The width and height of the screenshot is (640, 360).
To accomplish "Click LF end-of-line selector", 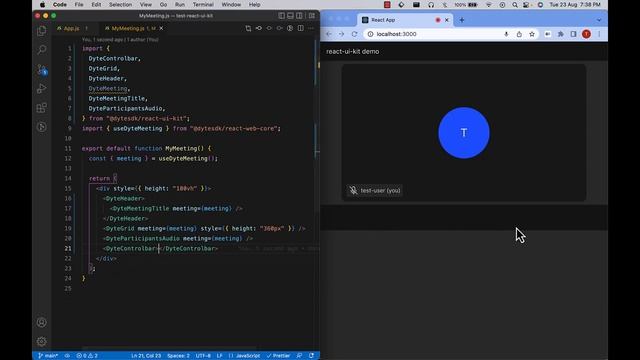I will [219, 356].
